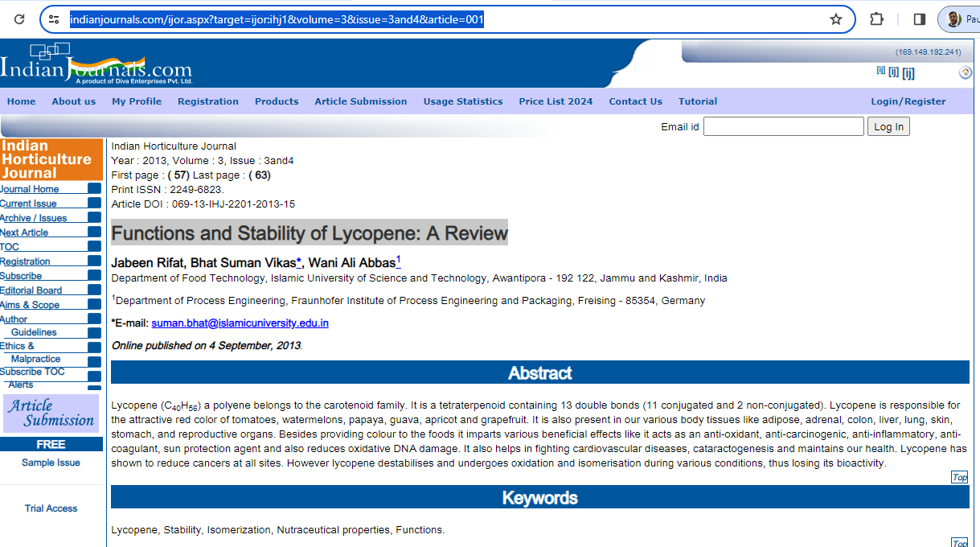Open the Article Submission menu item

pos(360,101)
